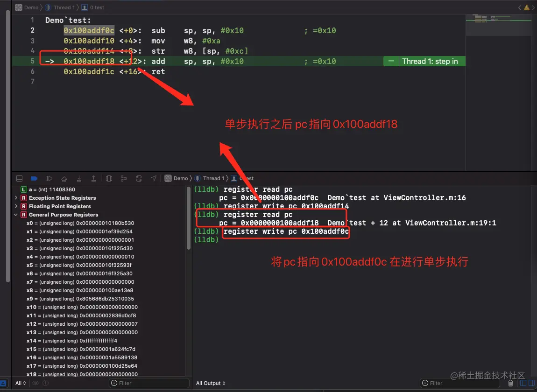Click the Step Over icon

pyautogui.click(x=64, y=178)
